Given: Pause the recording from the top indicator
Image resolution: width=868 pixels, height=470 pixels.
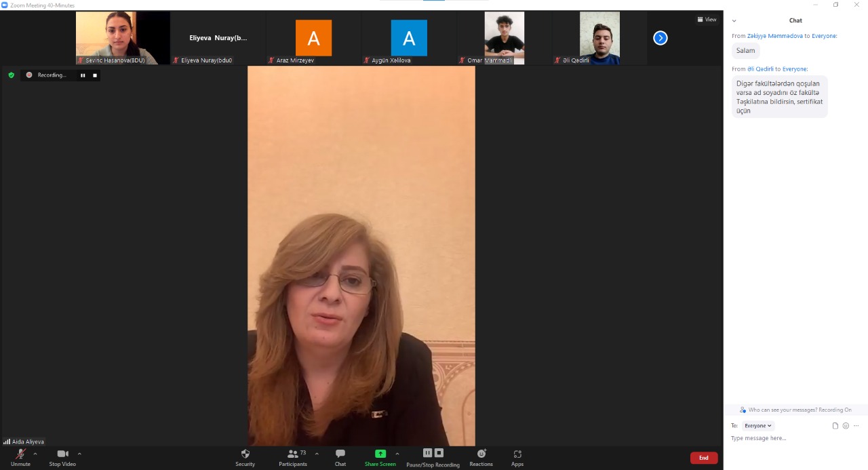Looking at the screenshot, I should click(x=83, y=75).
